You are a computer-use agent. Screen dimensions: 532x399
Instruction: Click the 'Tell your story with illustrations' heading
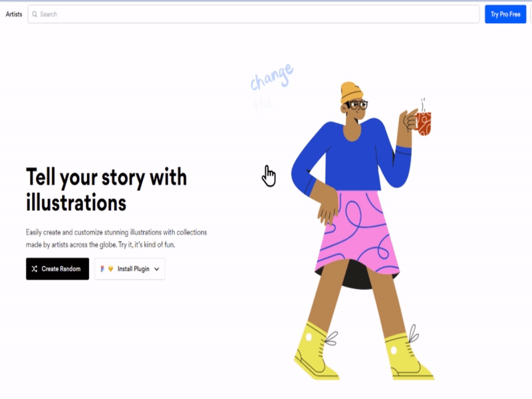pyautogui.click(x=106, y=190)
